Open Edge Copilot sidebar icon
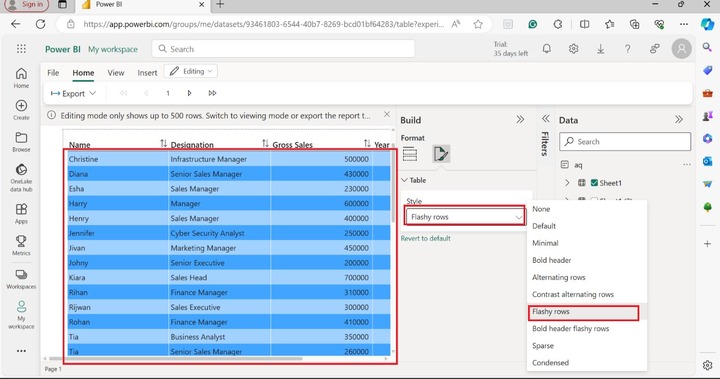 tap(708, 24)
